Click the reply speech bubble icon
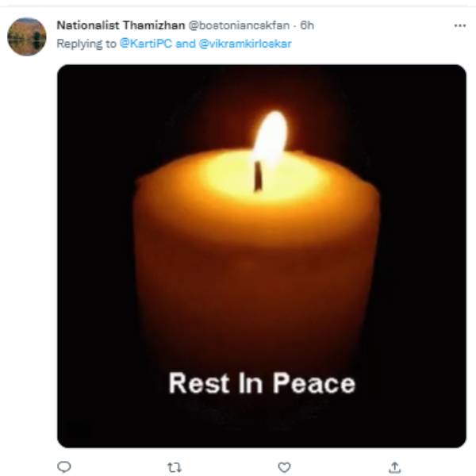The height and width of the screenshot is (476, 476). coord(64,466)
